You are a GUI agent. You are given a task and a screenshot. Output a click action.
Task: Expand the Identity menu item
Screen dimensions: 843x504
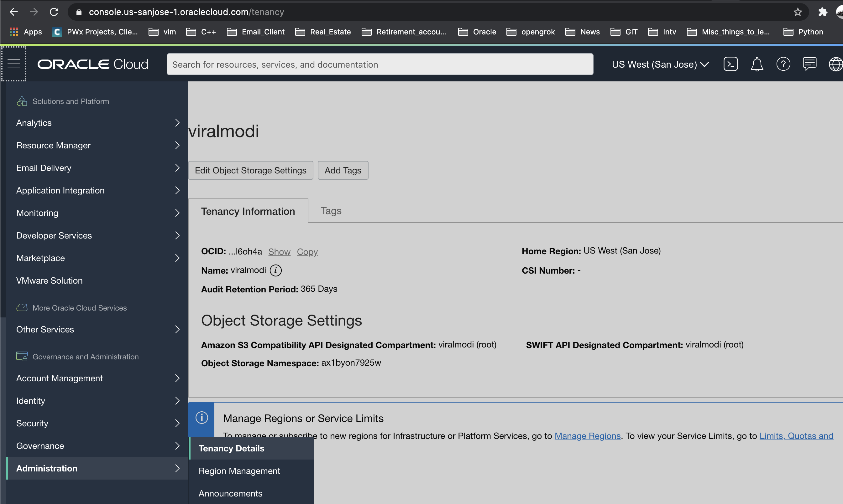pyautogui.click(x=97, y=401)
